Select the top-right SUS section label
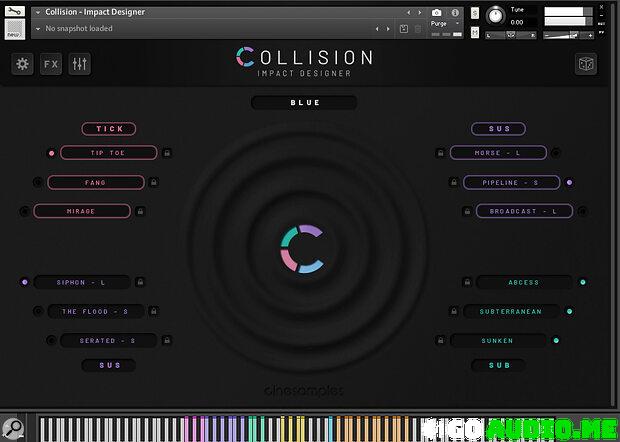620x442 pixels. (498, 128)
